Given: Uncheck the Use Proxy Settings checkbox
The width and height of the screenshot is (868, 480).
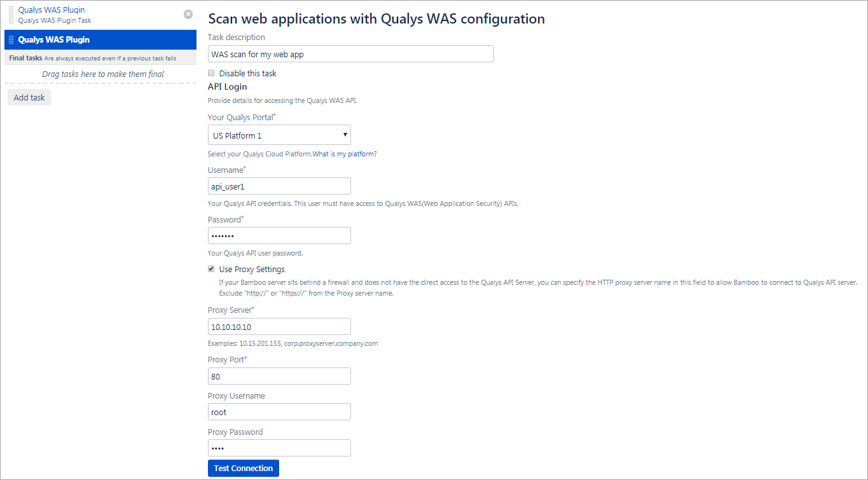Looking at the screenshot, I should [211, 269].
